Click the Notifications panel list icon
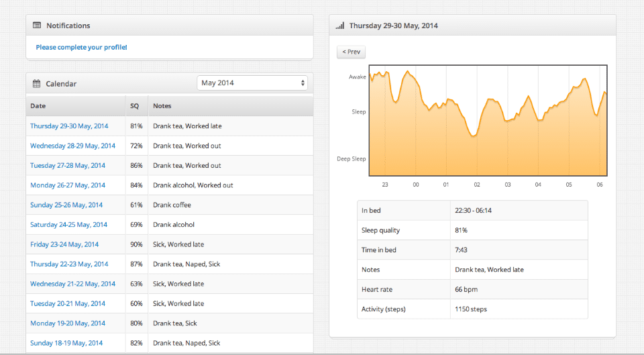The image size is (644, 355). (x=37, y=26)
